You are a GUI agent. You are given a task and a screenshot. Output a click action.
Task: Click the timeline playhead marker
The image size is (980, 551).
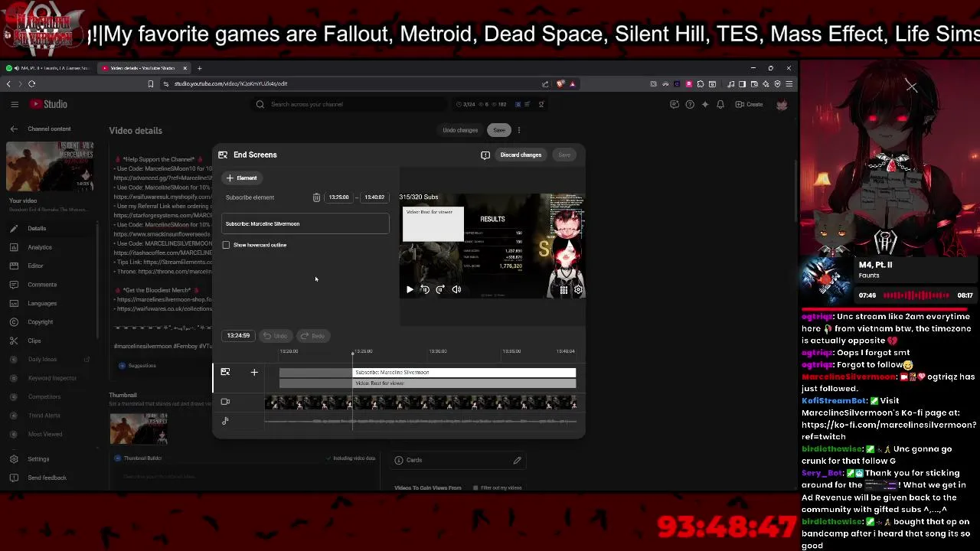[x=353, y=354]
